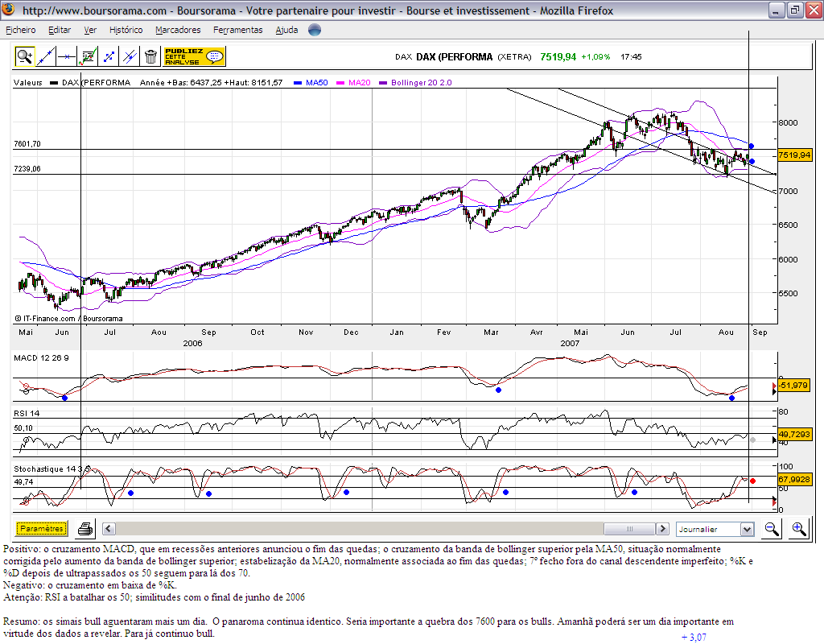Click the Bollinger 20 2.0 legend label
824x644 pixels.
point(422,83)
